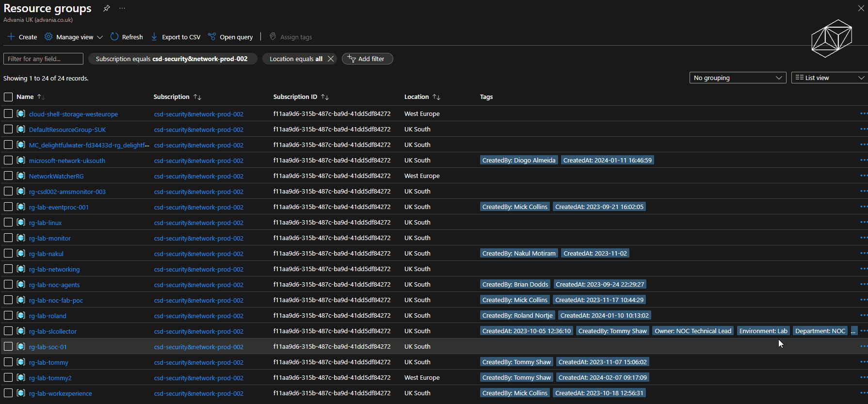Open the Manage view dropdown
Image resolution: width=868 pixels, height=404 pixels.
pos(74,37)
